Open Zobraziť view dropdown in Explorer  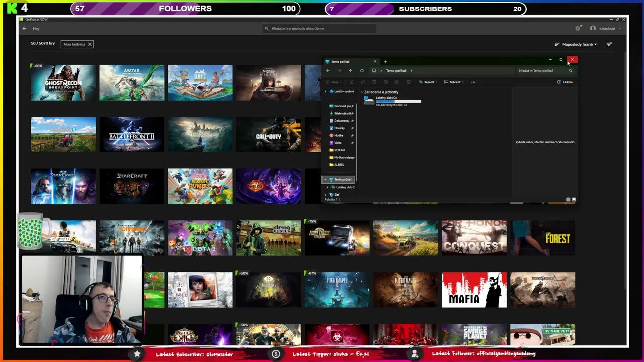453,82
